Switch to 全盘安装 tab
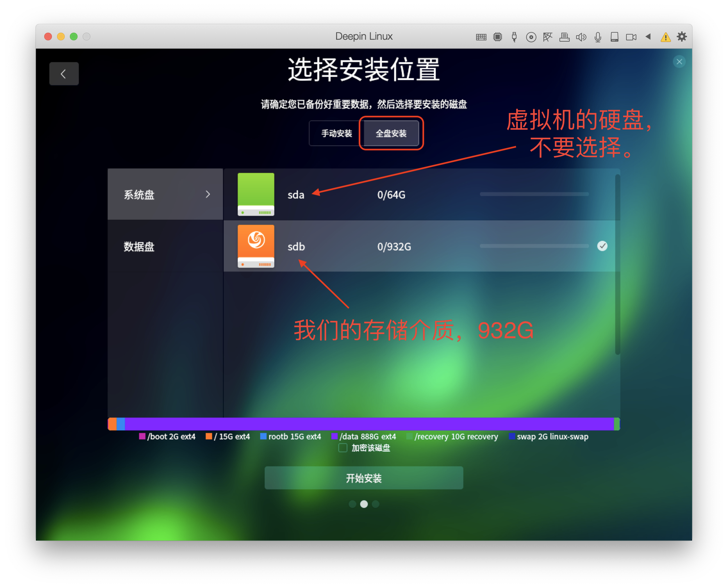Viewport: 728px width, 588px height. pyautogui.click(x=391, y=134)
